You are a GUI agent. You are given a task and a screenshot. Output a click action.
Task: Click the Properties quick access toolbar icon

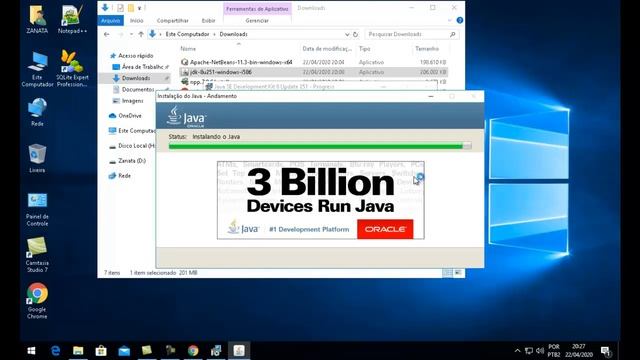pyautogui.click(x=120, y=8)
